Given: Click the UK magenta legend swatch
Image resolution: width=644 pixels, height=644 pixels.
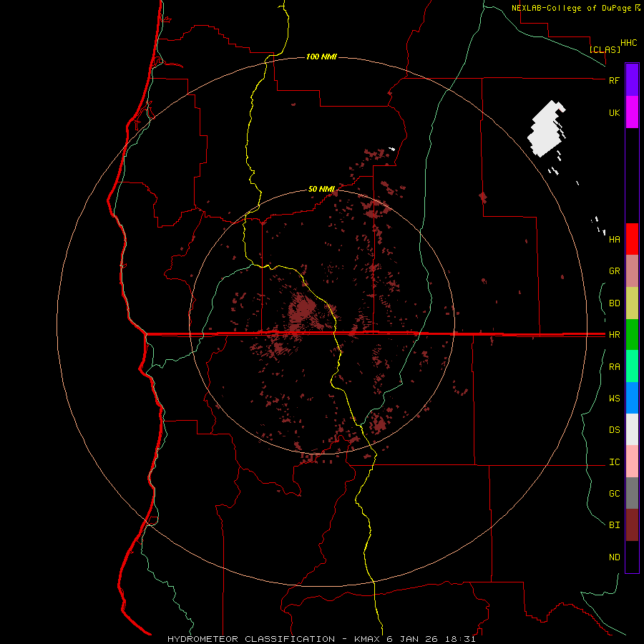Looking at the screenshot, I should (x=632, y=112).
